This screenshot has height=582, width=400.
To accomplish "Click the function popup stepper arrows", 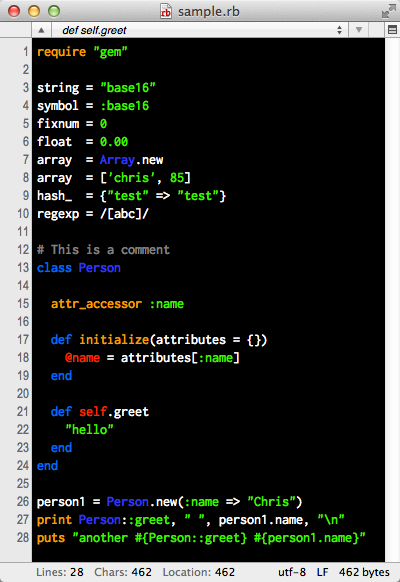I will click(339, 30).
